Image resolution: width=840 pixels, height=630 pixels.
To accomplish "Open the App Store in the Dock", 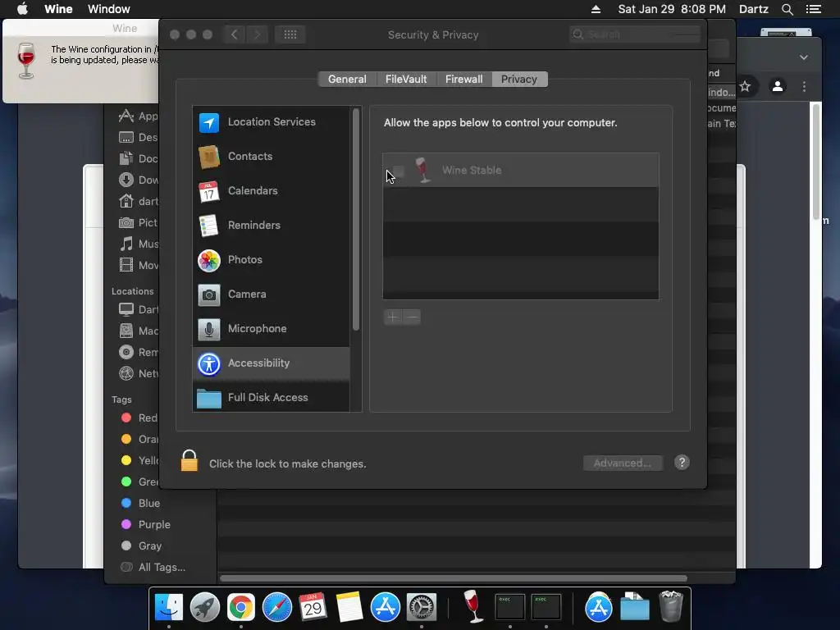I will point(386,607).
